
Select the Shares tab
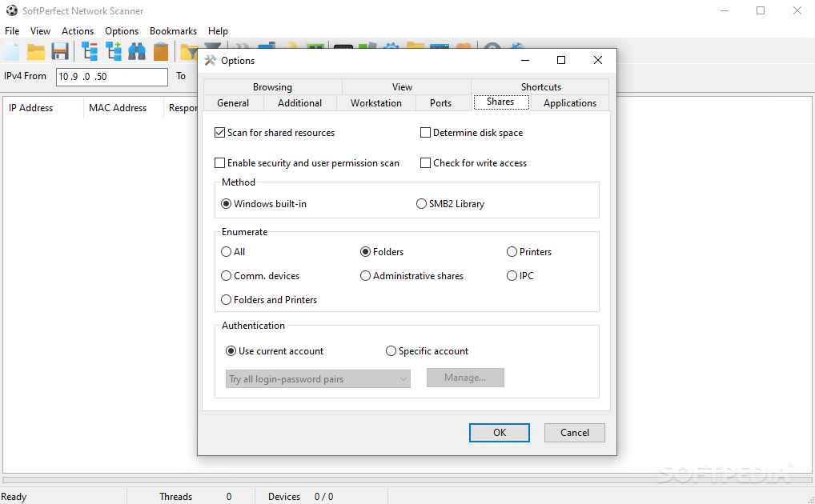(x=500, y=102)
